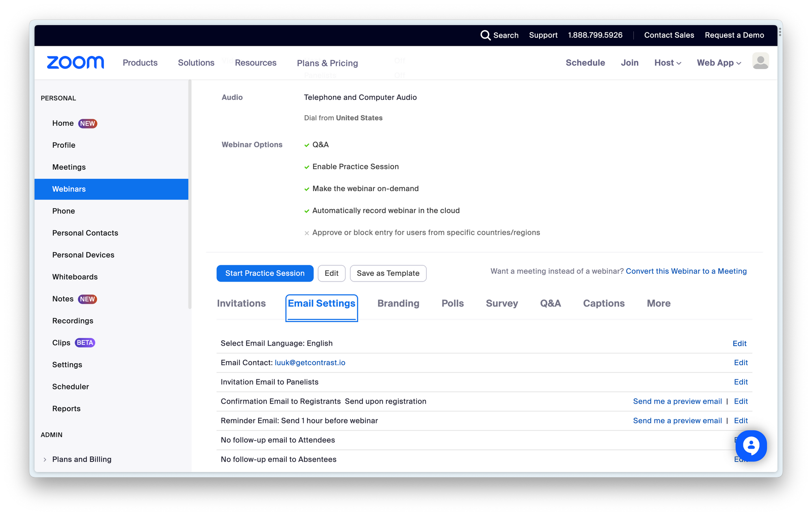Viewport: 812px width, 516px height.
Task: Edit the Select Email Language row
Action: click(x=739, y=344)
